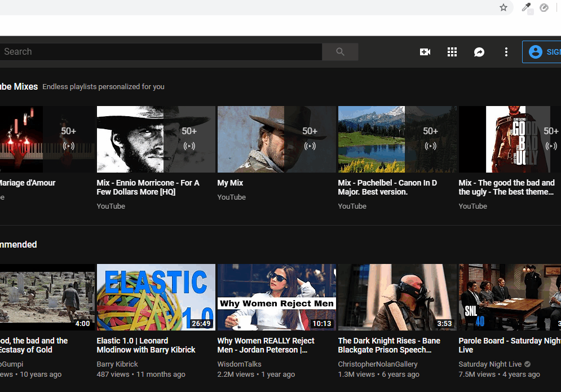Open the good the bad and the ugly mix

505,139
